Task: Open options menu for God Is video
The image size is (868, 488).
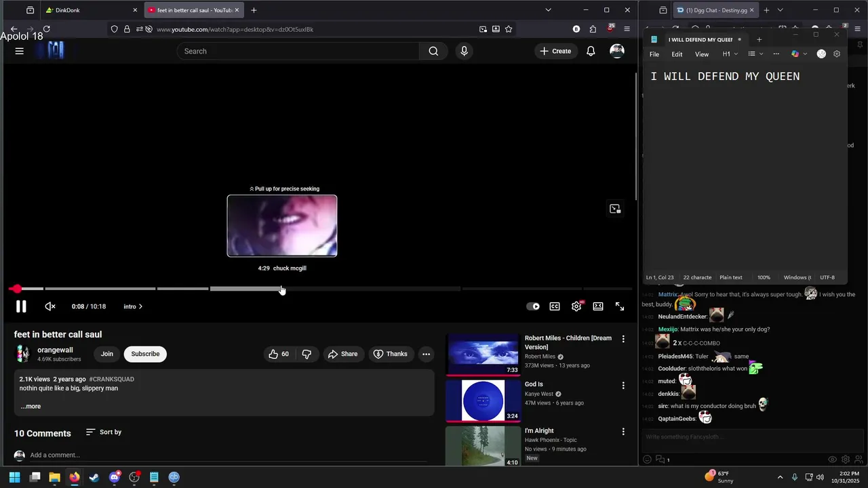Action: [623, 386]
